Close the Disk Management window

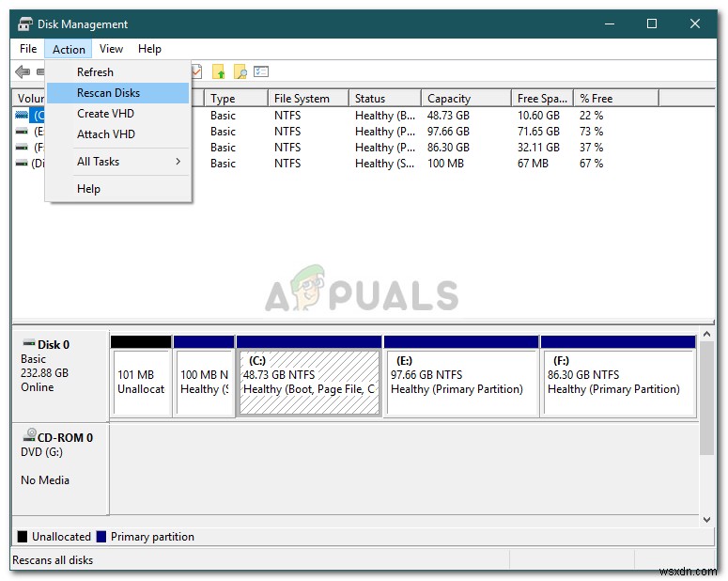[694, 24]
